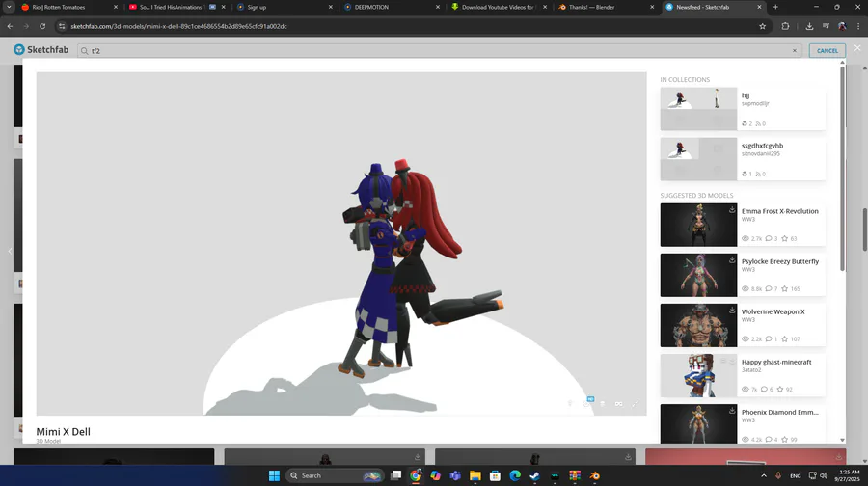Click site information icon in address bar

point(62,26)
